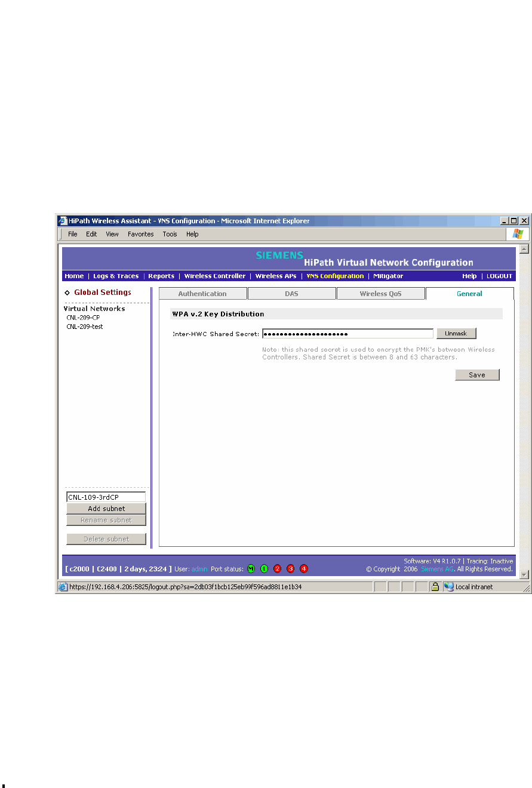
Task: Click the WPA v.2 Key Distribution heading
Action: click(218, 313)
